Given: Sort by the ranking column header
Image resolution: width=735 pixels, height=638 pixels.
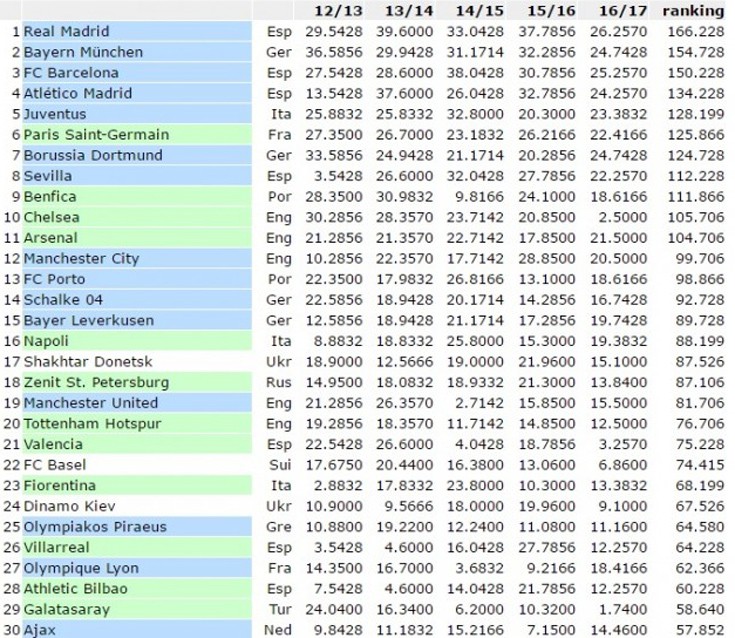Looking at the screenshot, I should click(693, 11).
